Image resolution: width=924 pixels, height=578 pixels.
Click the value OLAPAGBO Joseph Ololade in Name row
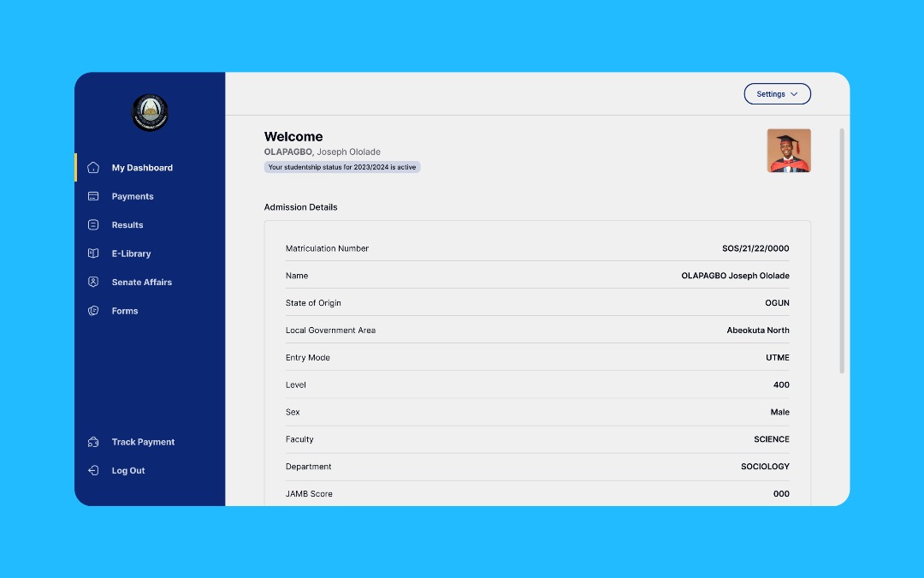[736, 276]
